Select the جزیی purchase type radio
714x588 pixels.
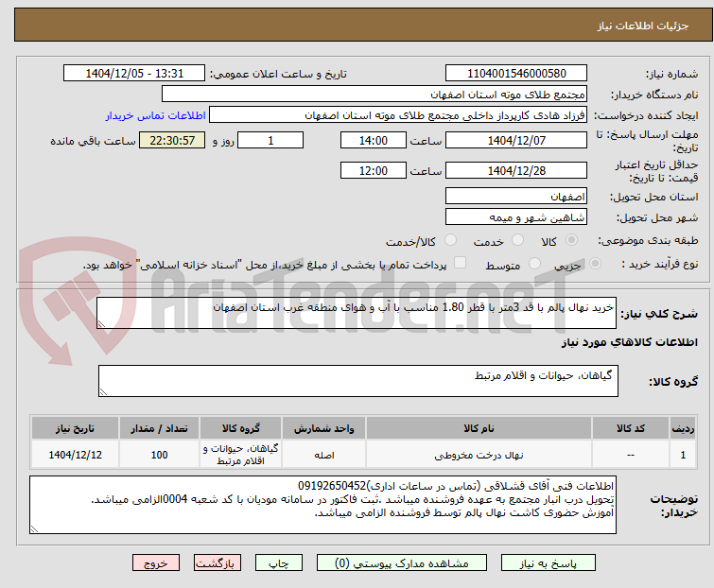[x=595, y=264]
